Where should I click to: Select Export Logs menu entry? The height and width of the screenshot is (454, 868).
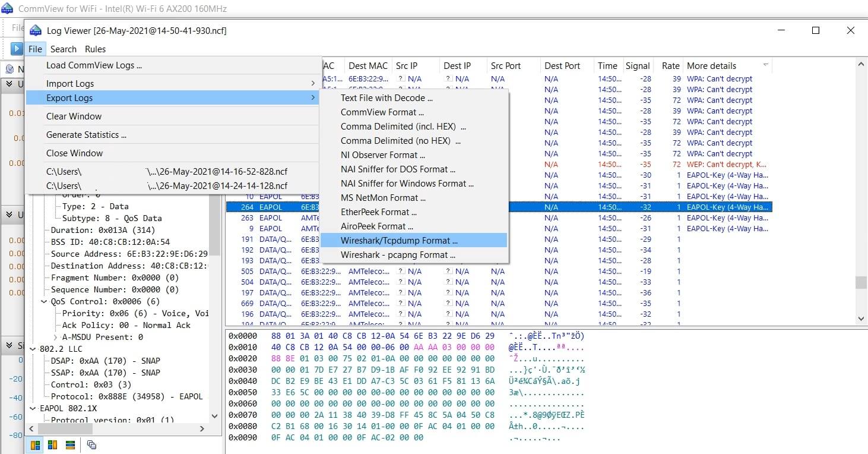point(173,98)
